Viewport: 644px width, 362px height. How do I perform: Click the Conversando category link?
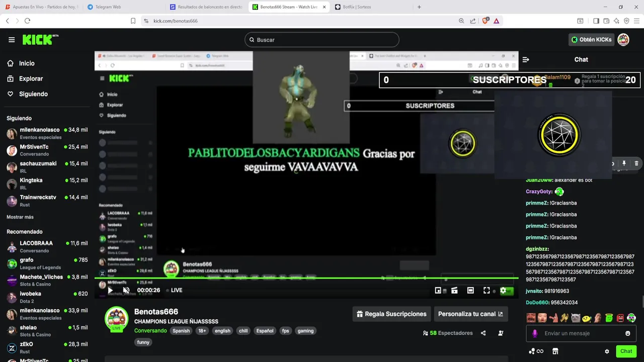click(x=150, y=331)
